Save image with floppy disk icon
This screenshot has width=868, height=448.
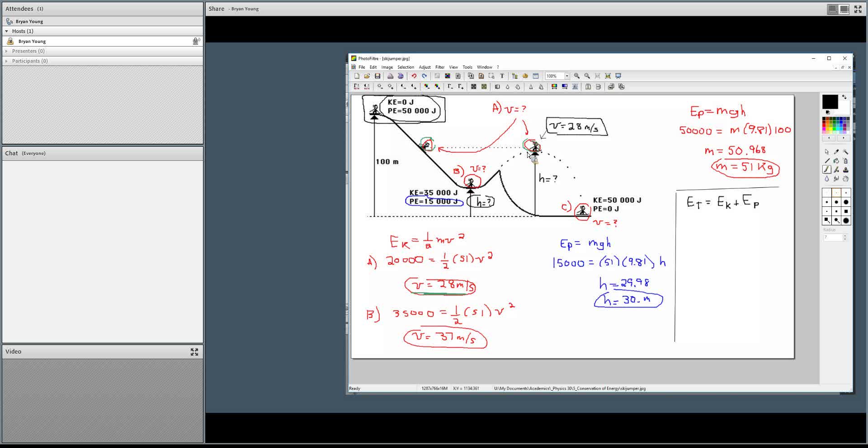click(377, 76)
